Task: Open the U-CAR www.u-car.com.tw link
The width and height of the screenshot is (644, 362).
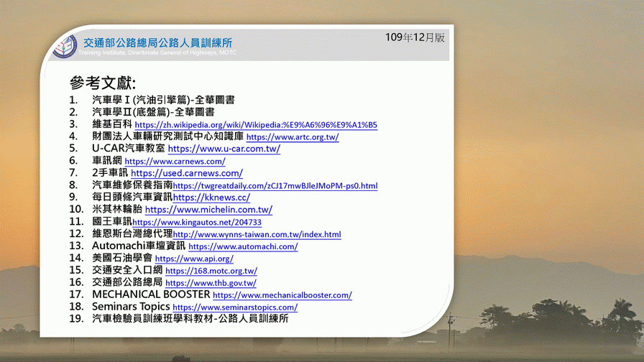Action: pos(224,149)
